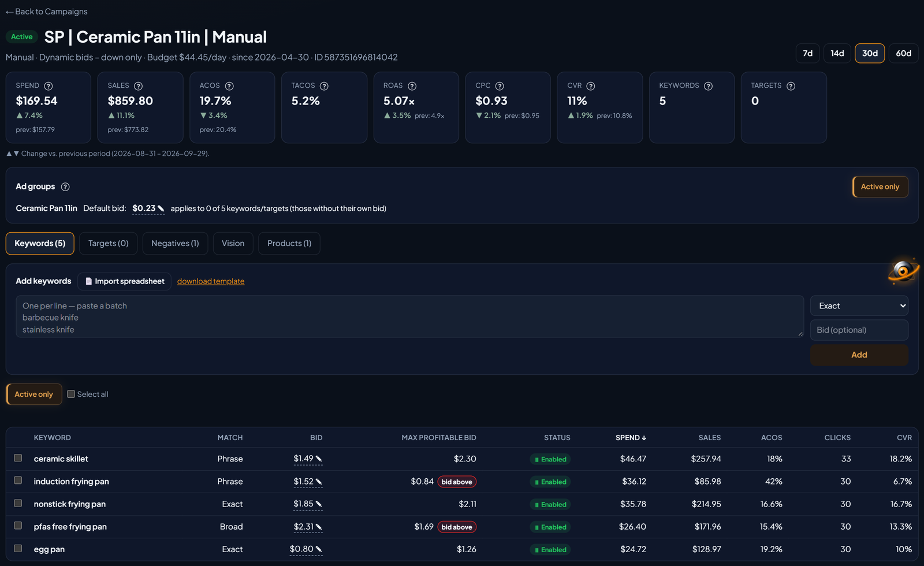Select the 7d date range
Image resolution: width=924 pixels, height=566 pixels.
[x=807, y=53]
